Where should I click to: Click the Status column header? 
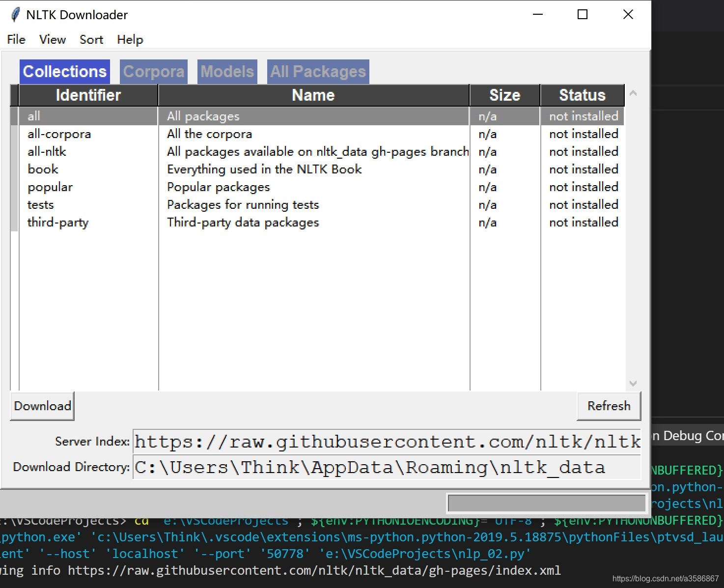583,95
